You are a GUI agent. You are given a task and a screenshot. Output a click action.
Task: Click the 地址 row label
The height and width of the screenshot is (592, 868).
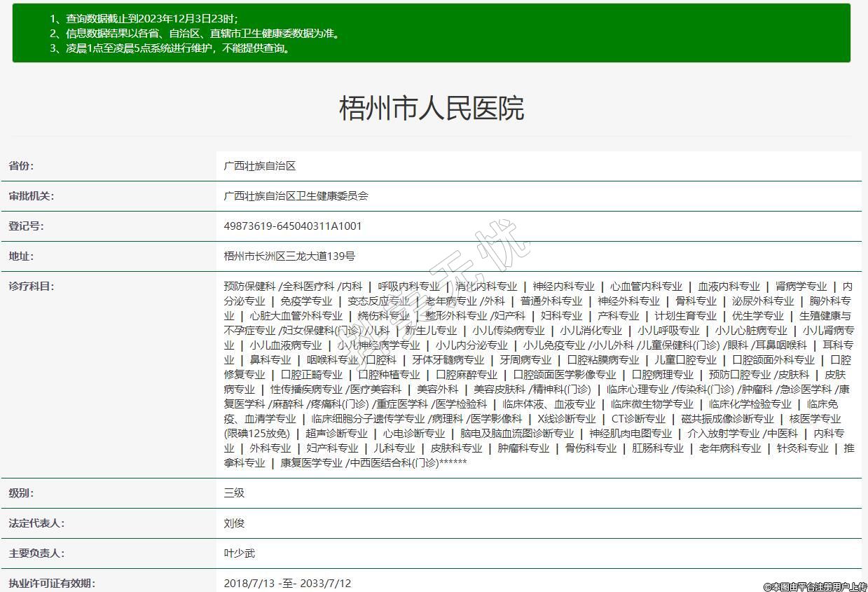tap(21, 256)
